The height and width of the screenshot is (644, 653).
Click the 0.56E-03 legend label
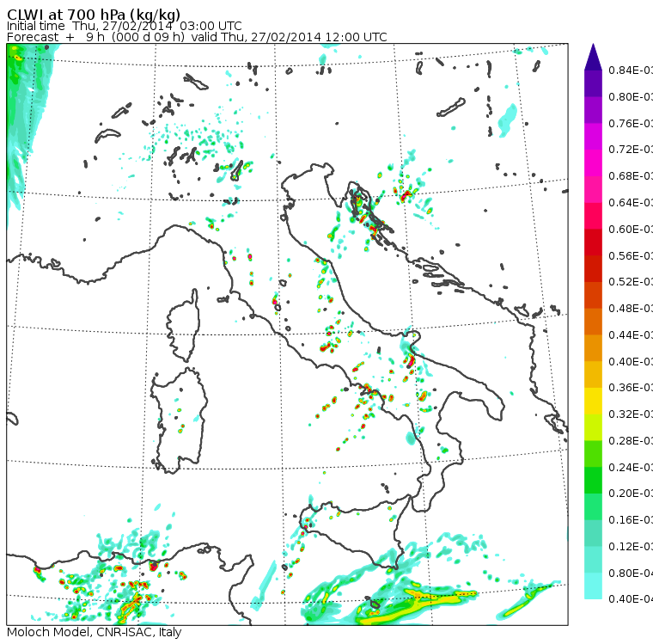(x=631, y=255)
